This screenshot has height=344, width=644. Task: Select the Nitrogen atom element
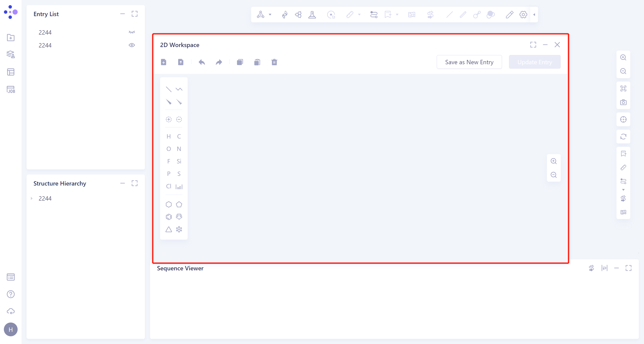point(179,149)
